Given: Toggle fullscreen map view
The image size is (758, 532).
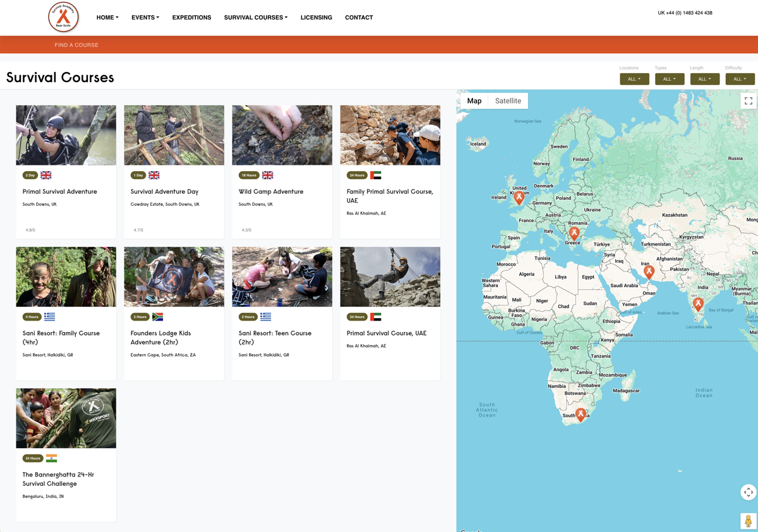Looking at the screenshot, I should (x=748, y=101).
